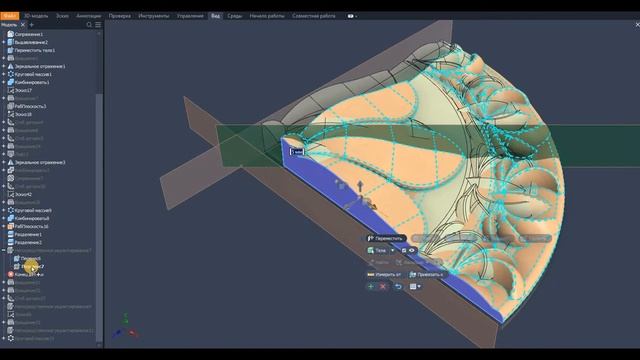640x360 pixels.
Task: Open the Инструменты ribbon tab
Action: (153, 16)
